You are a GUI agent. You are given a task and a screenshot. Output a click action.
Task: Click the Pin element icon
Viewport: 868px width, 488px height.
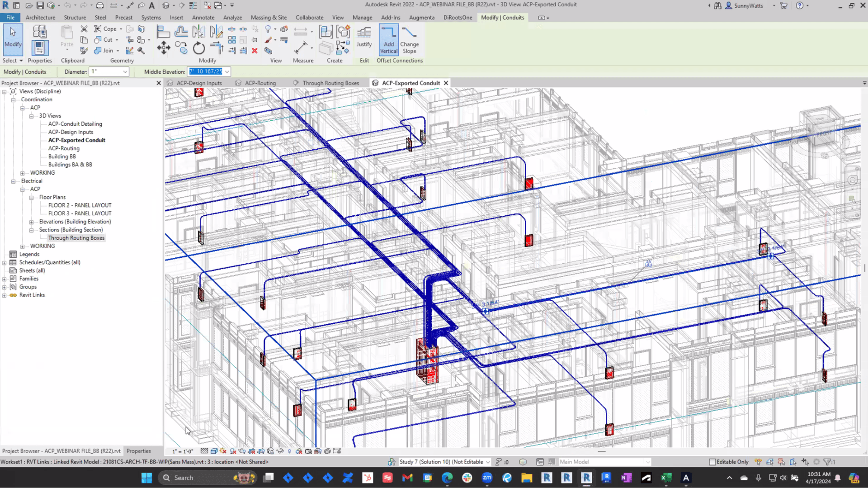click(255, 40)
